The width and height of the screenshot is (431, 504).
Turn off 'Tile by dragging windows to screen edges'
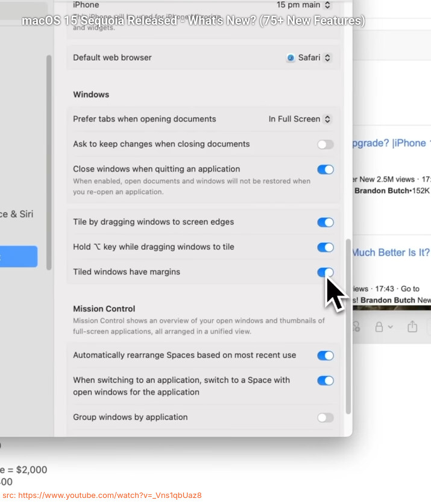pyautogui.click(x=326, y=222)
